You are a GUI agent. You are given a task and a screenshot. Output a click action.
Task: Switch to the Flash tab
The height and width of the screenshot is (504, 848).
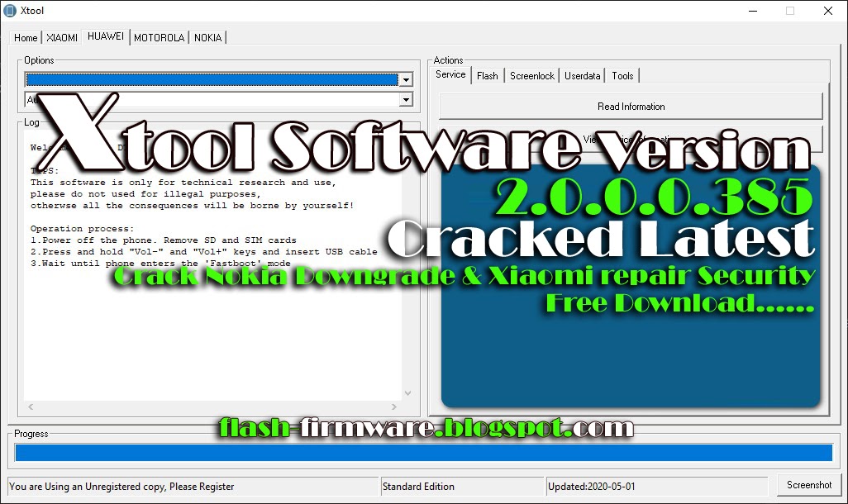[x=488, y=75]
